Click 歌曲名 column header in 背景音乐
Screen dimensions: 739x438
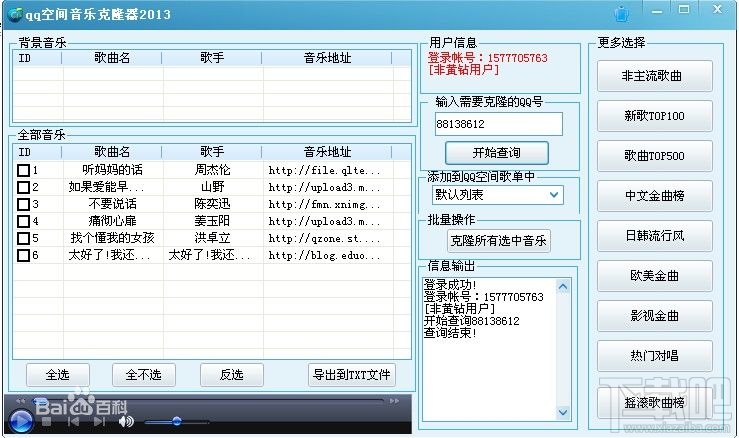pos(112,58)
